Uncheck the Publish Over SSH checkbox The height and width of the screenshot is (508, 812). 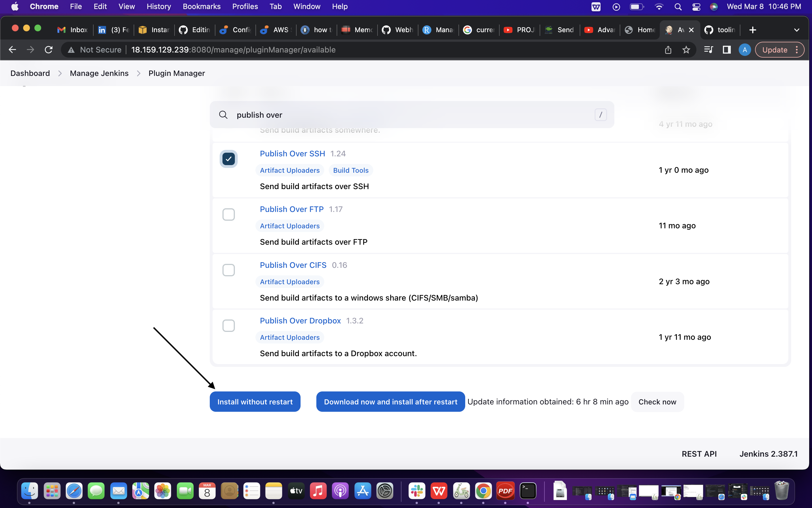[x=228, y=159]
